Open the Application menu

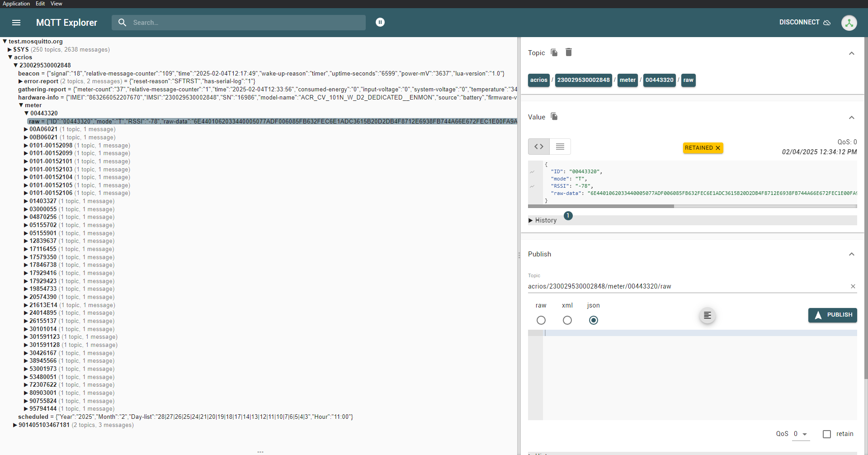16,4
